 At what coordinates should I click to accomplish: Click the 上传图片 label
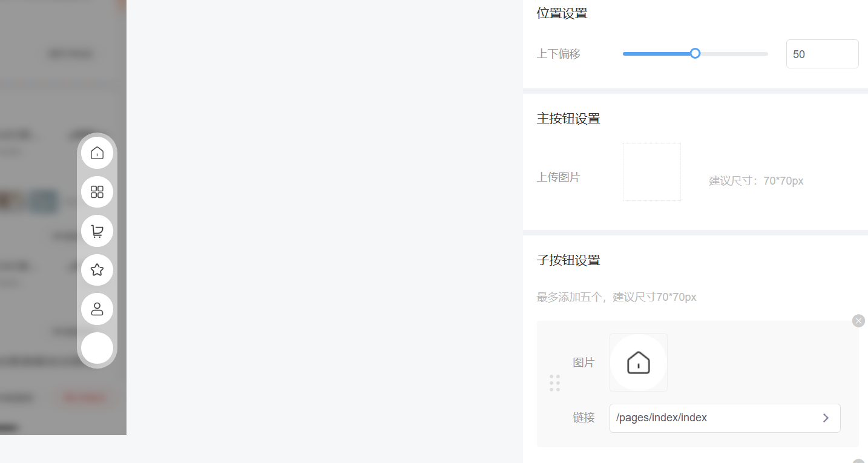point(559,177)
